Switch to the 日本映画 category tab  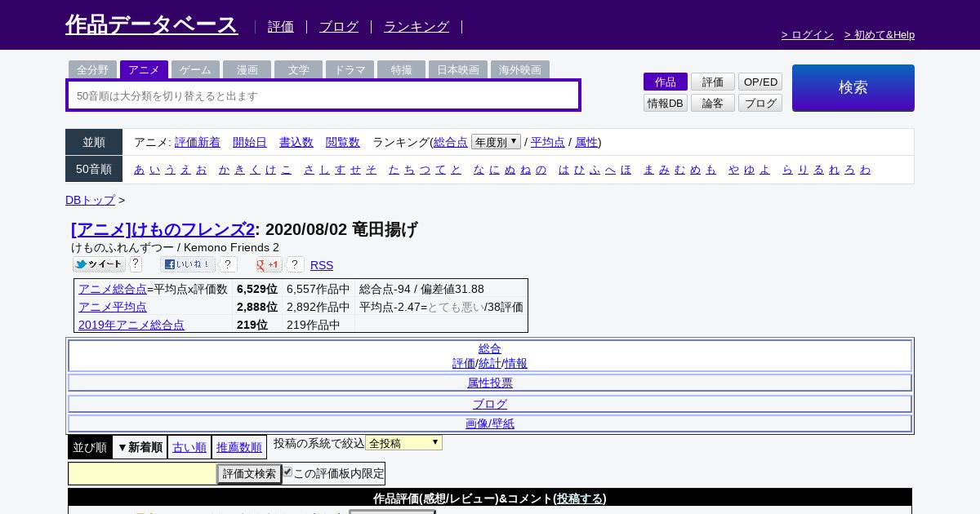457,69
